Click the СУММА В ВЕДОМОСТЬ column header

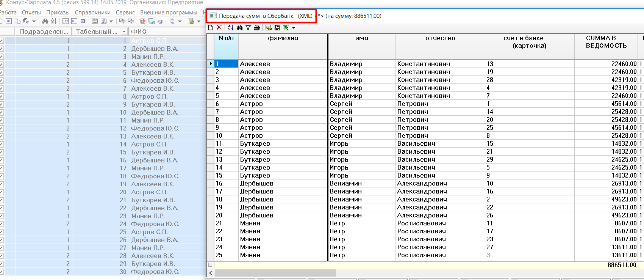pos(606,46)
